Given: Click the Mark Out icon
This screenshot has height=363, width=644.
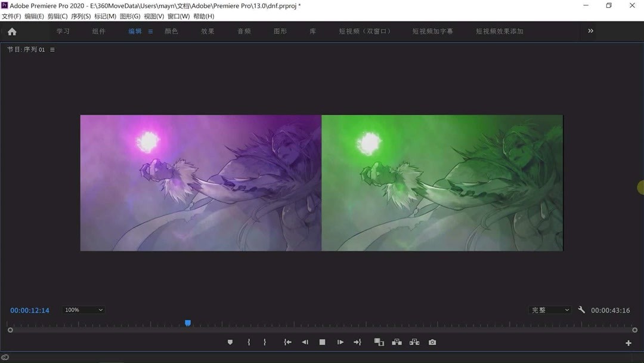Looking at the screenshot, I should 264,342.
